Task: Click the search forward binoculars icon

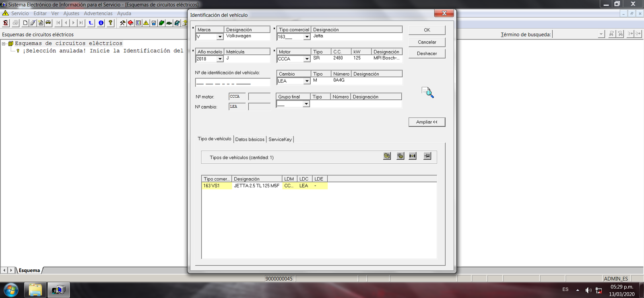Action: [x=611, y=34]
